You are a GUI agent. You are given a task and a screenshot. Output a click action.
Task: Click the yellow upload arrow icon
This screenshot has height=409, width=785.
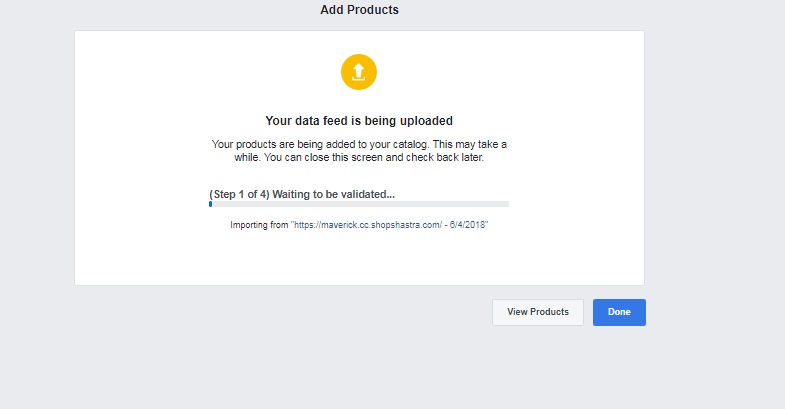pyautogui.click(x=358, y=72)
